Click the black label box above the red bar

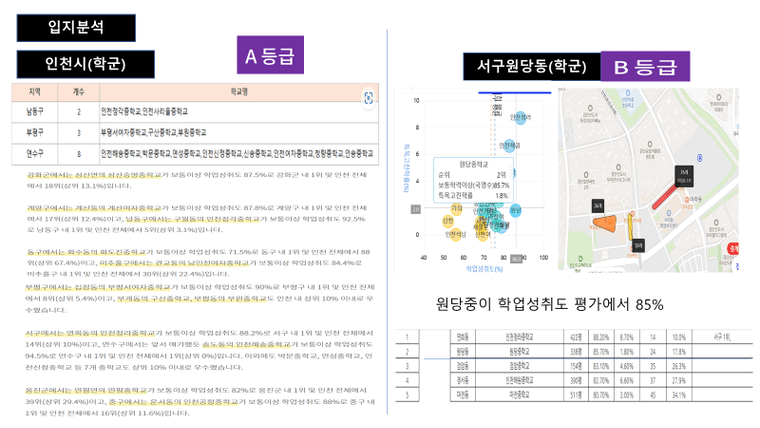(x=684, y=175)
